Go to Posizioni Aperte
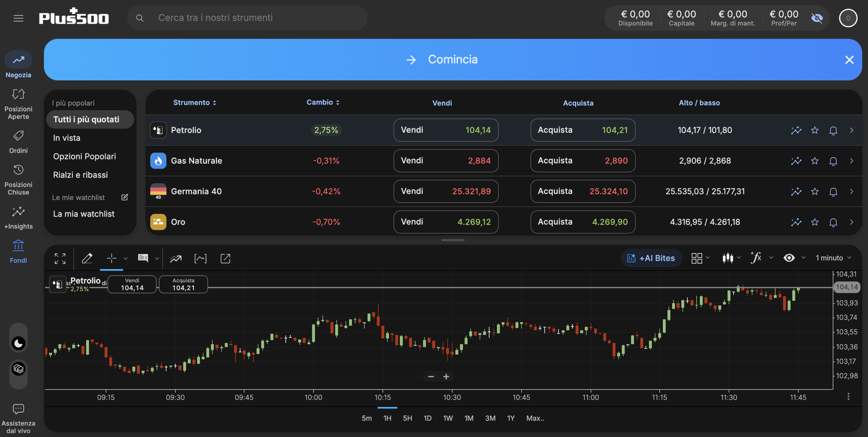Viewport: 868px width, 437px height. [18, 104]
